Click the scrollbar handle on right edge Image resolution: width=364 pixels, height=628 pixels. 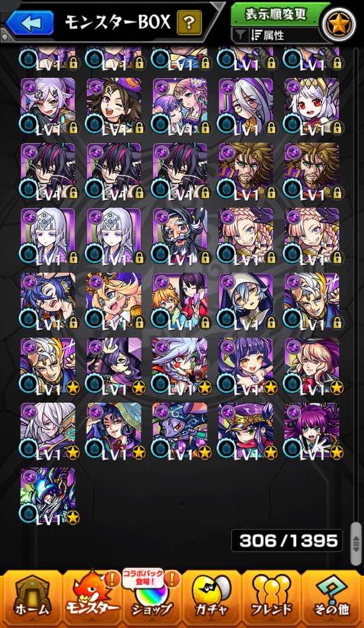click(356, 544)
